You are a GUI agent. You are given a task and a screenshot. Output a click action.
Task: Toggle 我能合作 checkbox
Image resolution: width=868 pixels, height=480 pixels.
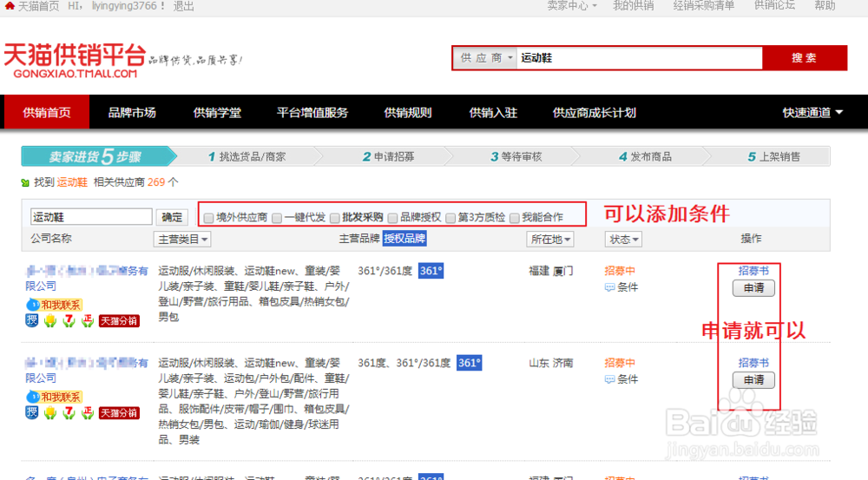click(x=514, y=218)
